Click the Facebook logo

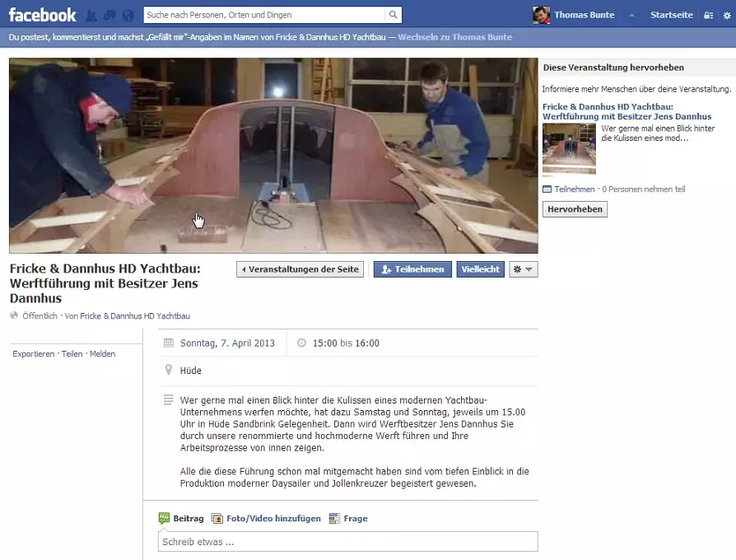pos(42,15)
